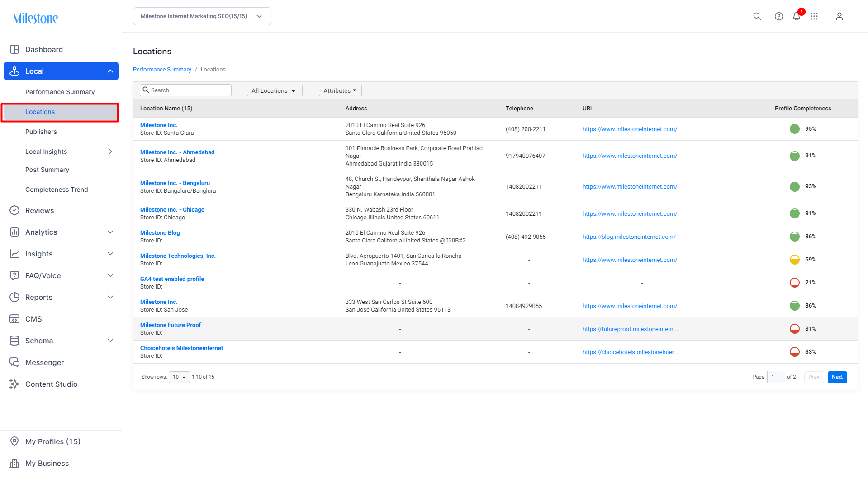Open the help question mark icon
868x488 pixels.
778,16
